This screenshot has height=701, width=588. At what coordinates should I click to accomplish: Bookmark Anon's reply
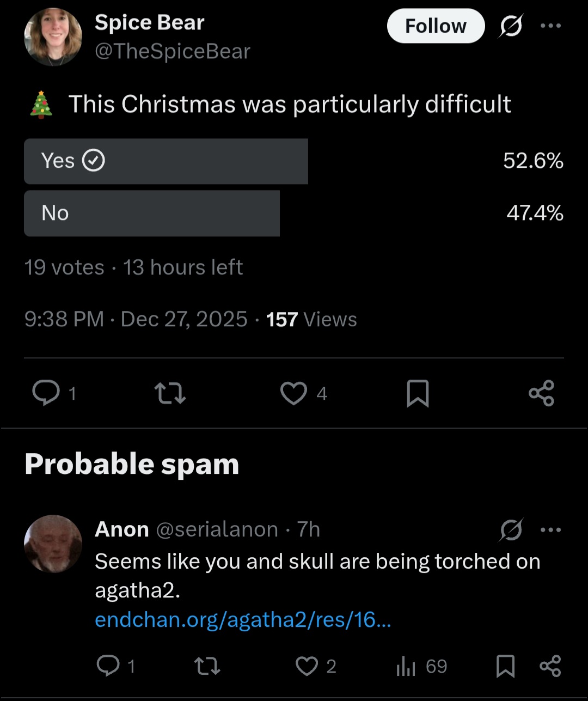[505, 666]
